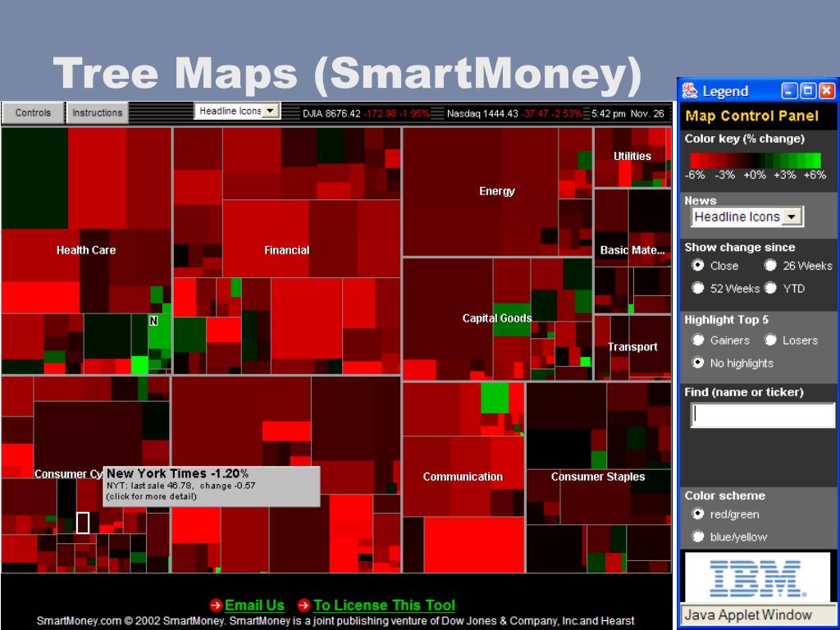Click the white-outlined New York Times cell
This screenshot has width=840, height=630.
[x=83, y=523]
